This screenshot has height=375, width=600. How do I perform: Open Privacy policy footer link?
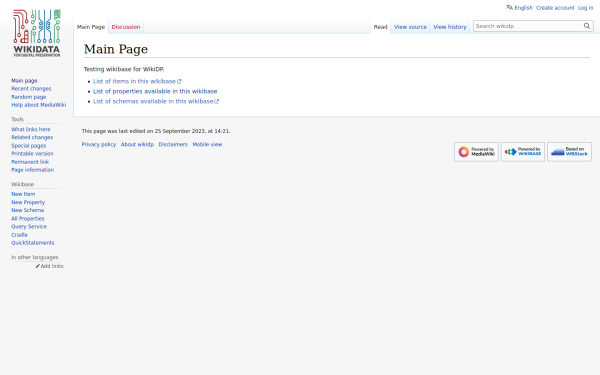coord(99,144)
